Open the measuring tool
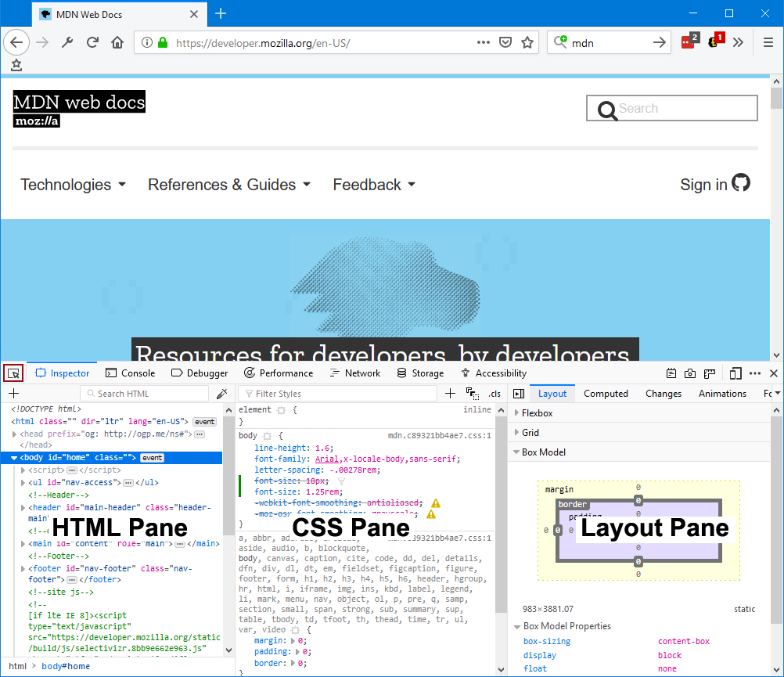 710,373
